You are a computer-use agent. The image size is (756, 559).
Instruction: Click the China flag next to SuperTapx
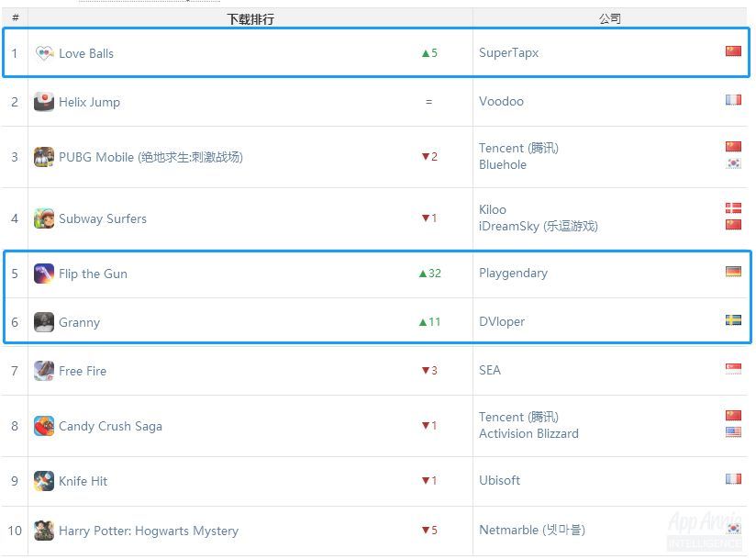pyautogui.click(x=733, y=51)
